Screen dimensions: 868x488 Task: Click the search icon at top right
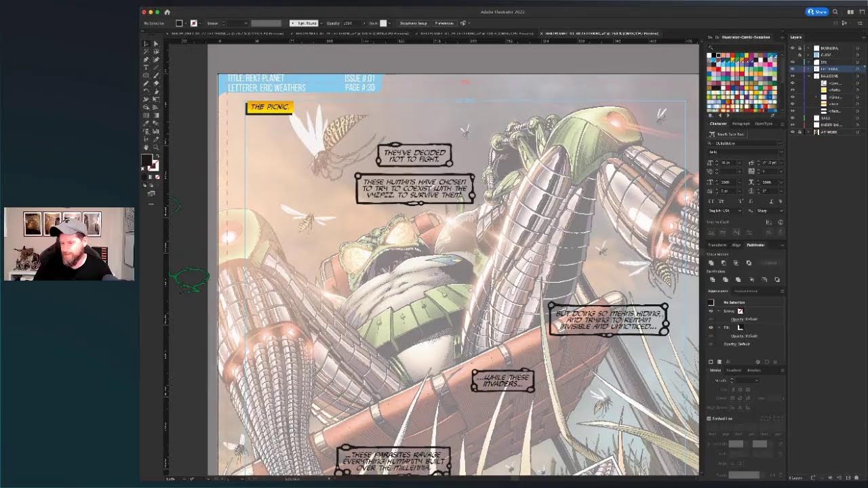[x=835, y=12]
